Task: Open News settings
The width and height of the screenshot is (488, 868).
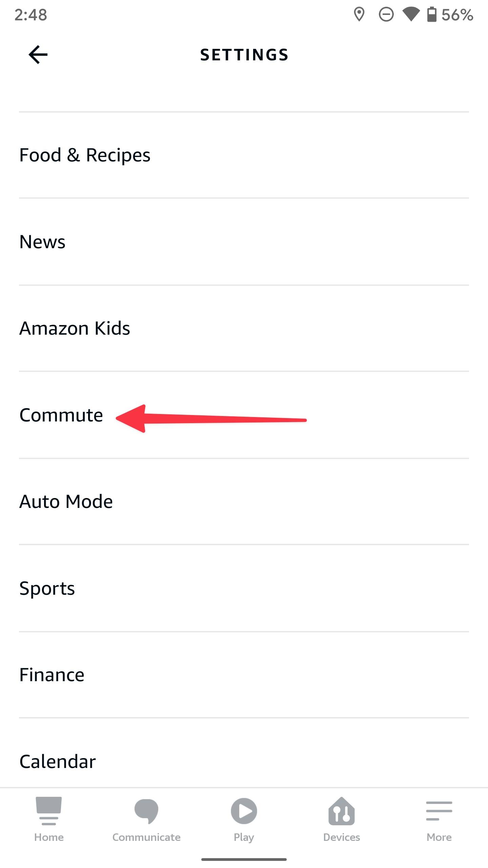Action: point(42,242)
